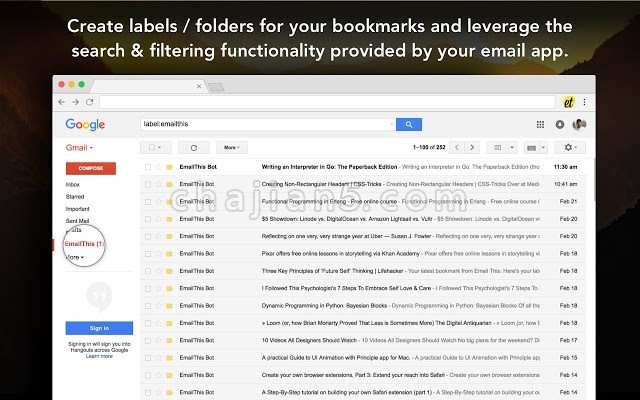Click the Hangouts quote bubble icon
This screenshot has height=400, width=640.
99,296
